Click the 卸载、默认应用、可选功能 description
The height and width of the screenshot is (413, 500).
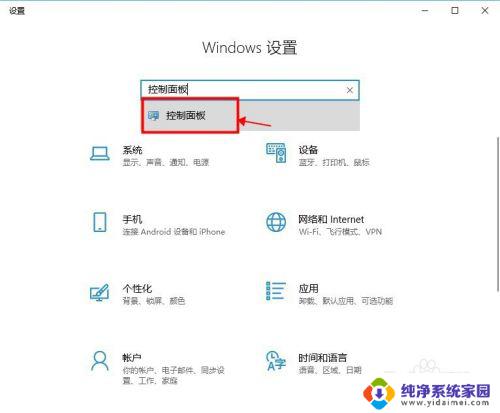[x=346, y=301]
